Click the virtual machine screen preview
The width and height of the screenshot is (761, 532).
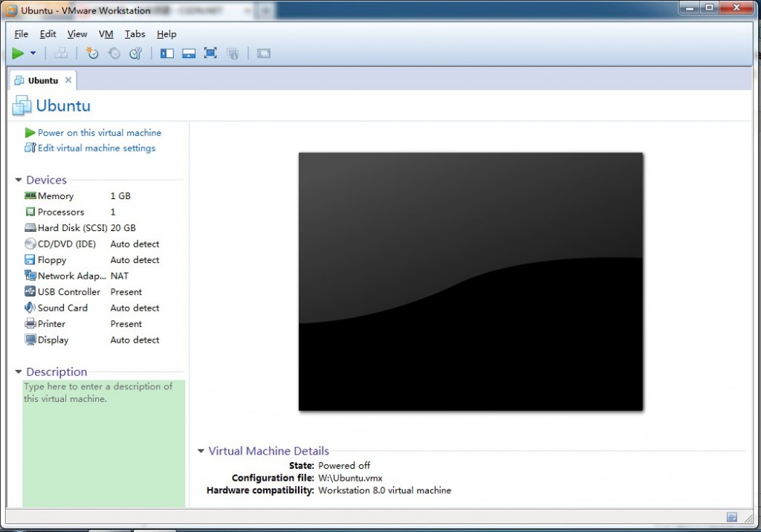(470, 282)
